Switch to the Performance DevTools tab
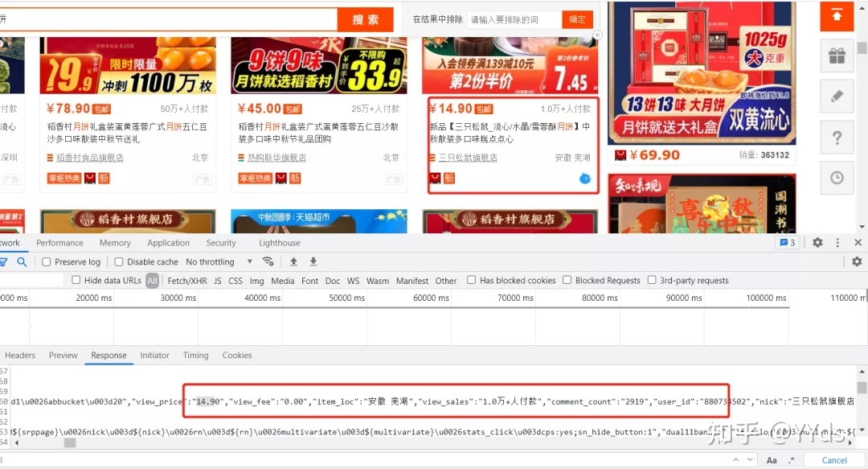The height and width of the screenshot is (469, 868). pos(59,243)
